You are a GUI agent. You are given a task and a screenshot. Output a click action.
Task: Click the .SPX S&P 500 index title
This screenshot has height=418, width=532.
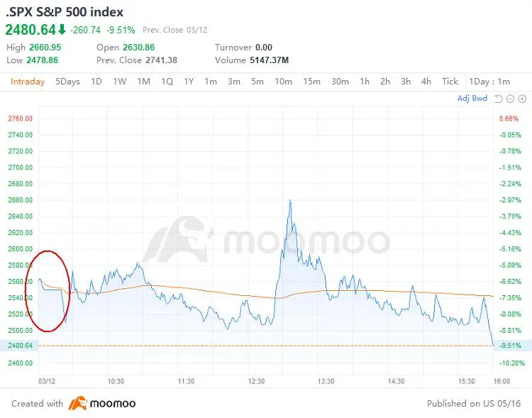tap(65, 12)
